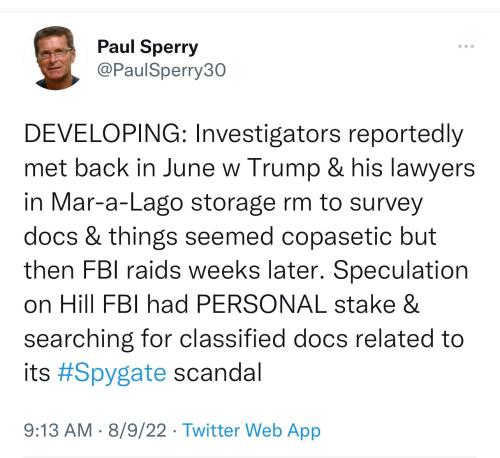
Task: Open the Paul Sperry display name link
Action: tap(148, 47)
